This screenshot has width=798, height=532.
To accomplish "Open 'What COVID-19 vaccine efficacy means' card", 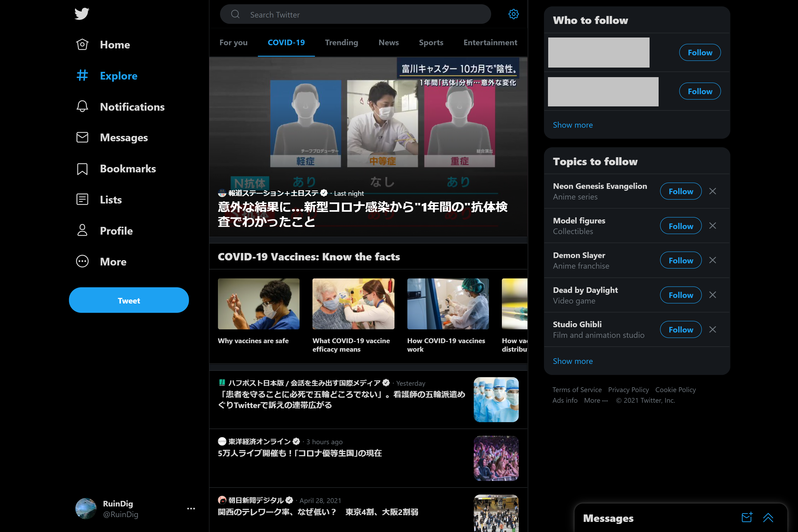I will click(x=353, y=315).
